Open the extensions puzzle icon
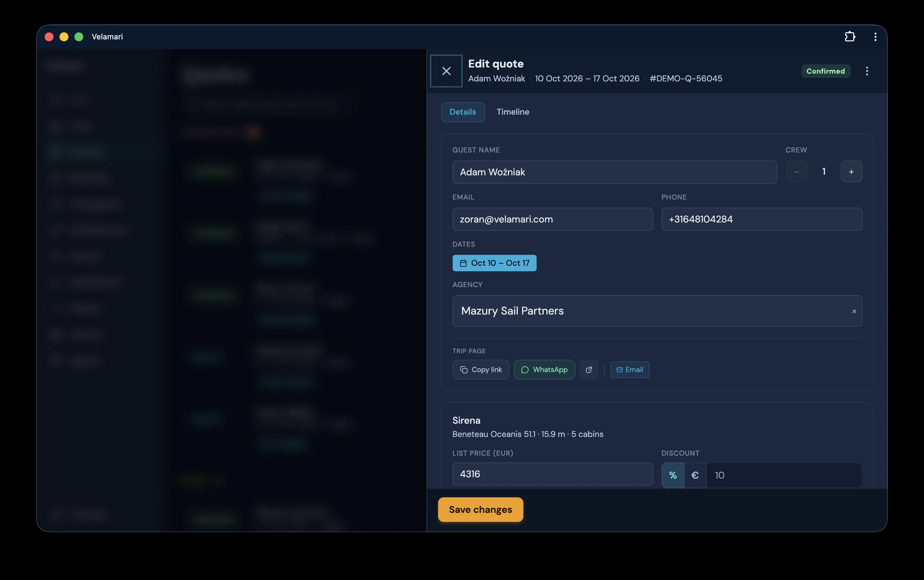The height and width of the screenshot is (580, 924). coord(850,36)
